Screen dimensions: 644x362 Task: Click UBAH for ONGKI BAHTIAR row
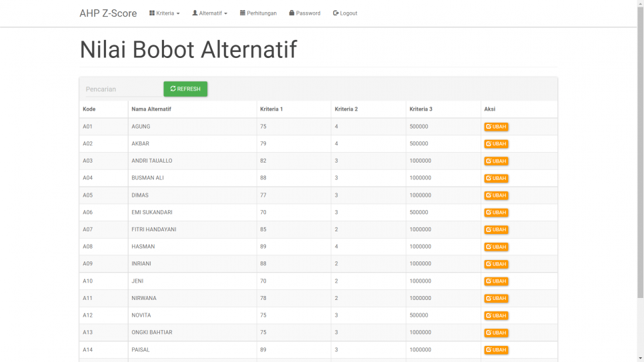(x=496, y=333)
